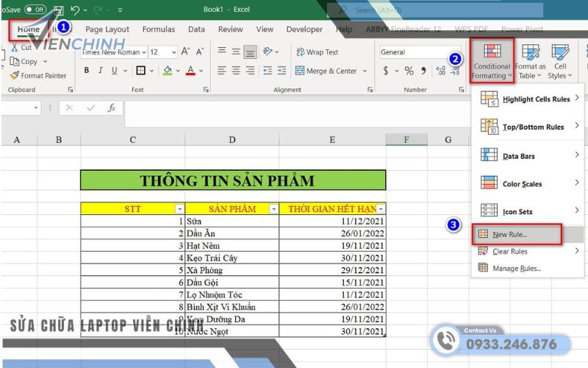The height and width of the screenshot is (368, 588).
Task: Apply the red Font Color
Action: pyautogui.click(x=190, y=70)
